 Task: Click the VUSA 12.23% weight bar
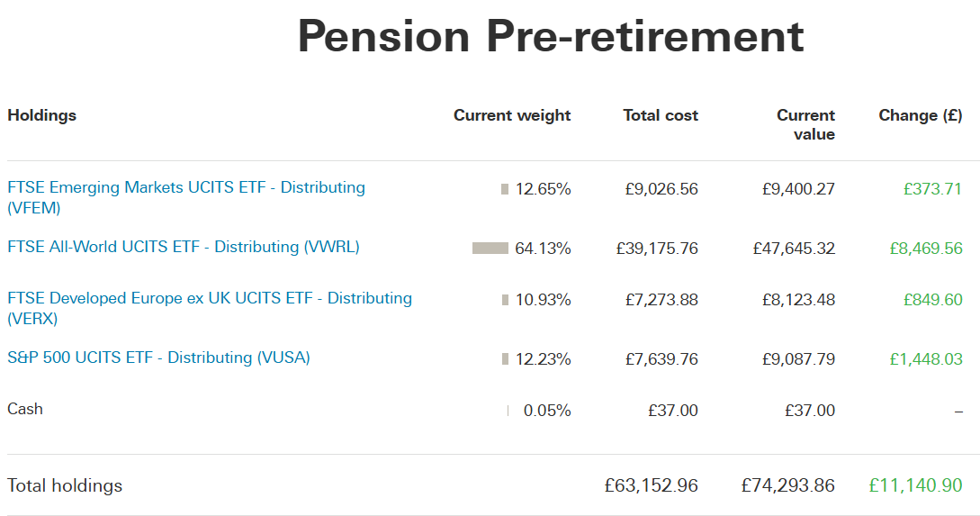[x=505, y=359]
